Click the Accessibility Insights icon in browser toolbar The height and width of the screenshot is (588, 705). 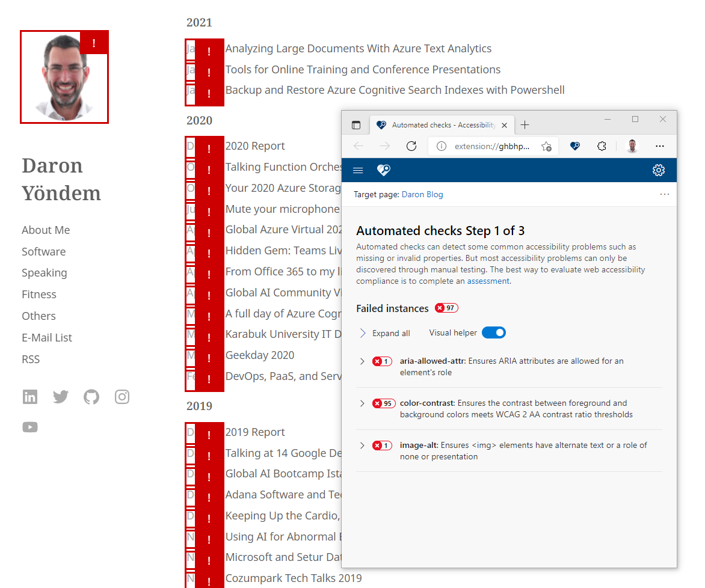click(575, 145)
